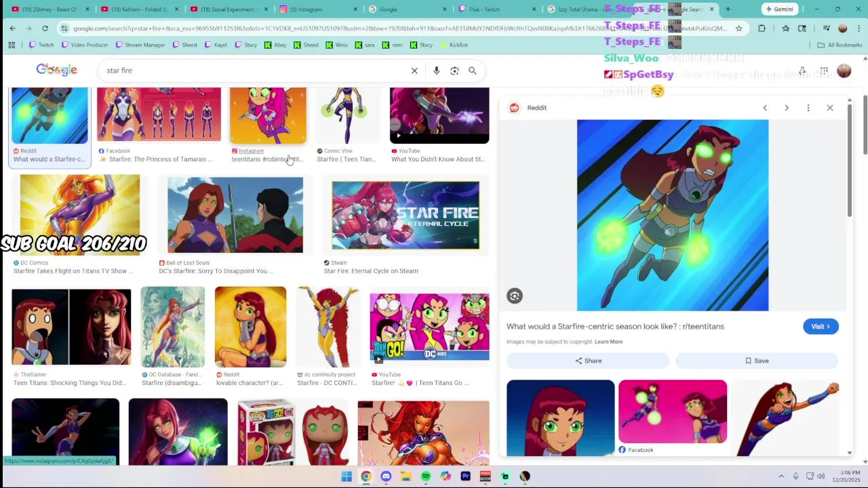Click 'What You Didn't Know About St...' caption
This screenshot has height=488, width=868.
tap(437, 159)
